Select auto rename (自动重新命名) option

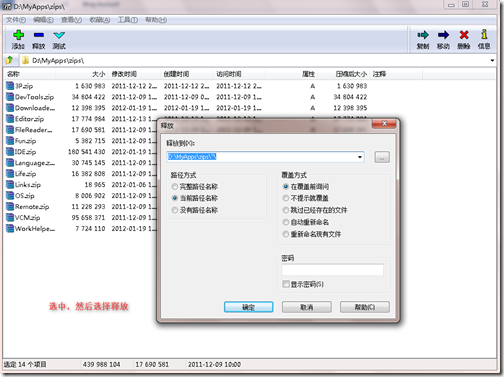pos(286,222)
